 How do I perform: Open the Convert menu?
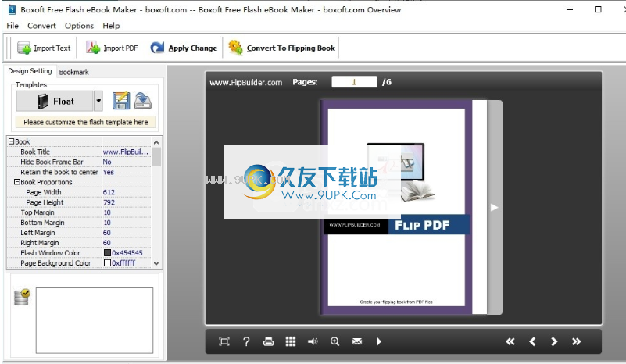41,26
